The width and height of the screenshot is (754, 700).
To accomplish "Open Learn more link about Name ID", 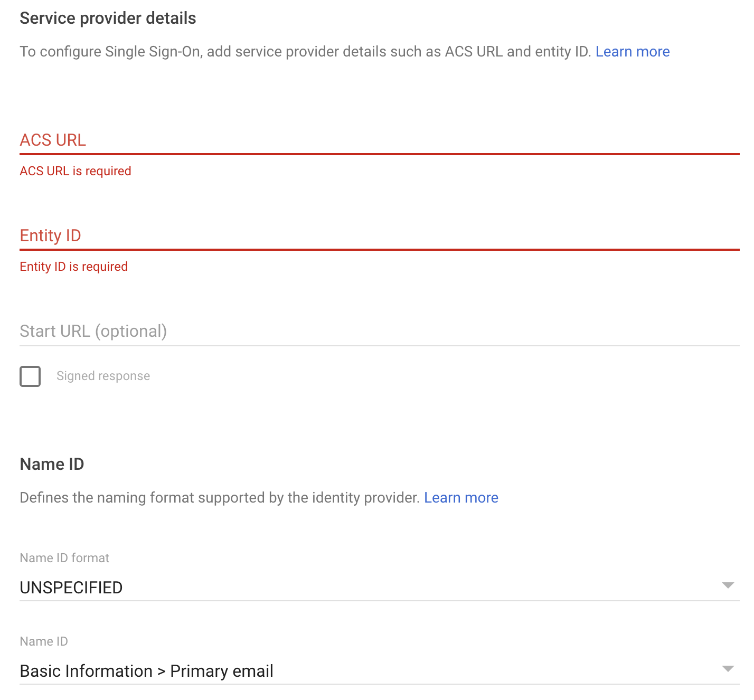I will pyautogui.click(x=461, y=498).
